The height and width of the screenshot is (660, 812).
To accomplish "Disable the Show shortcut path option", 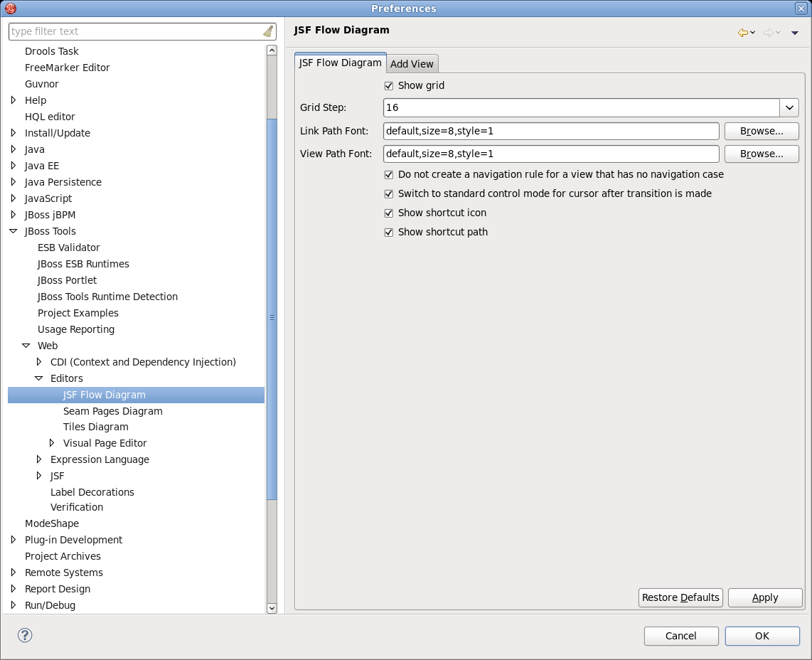I will point(389,233).
